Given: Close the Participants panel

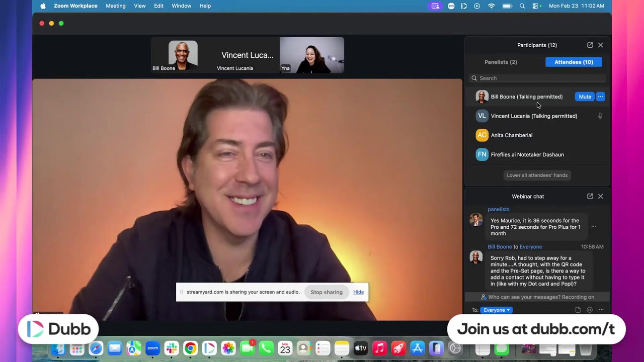Looking at the screenshot, I should coord(600,45).
